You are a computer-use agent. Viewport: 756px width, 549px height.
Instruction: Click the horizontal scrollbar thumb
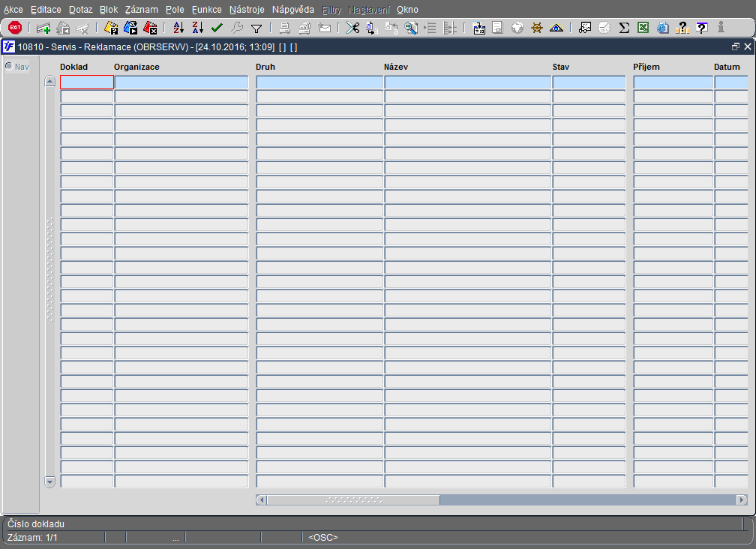[353, 499]
